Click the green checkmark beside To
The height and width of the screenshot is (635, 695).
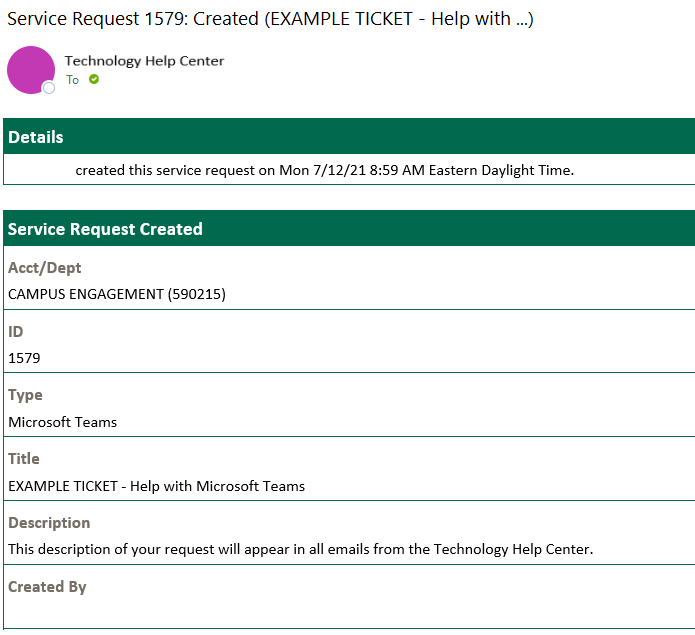(94, 79)
